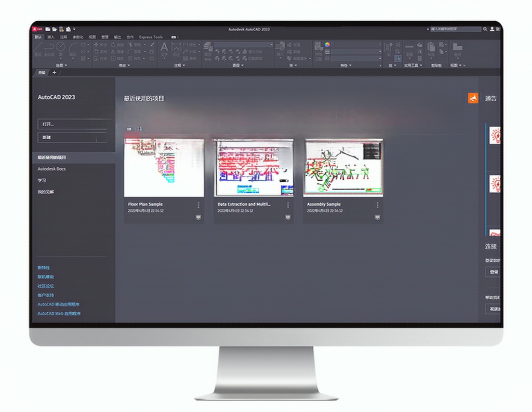
Task: Expand the 绘图 (Draw) panel dropdown
Action: pyautogui.click(x=61, y=65)
